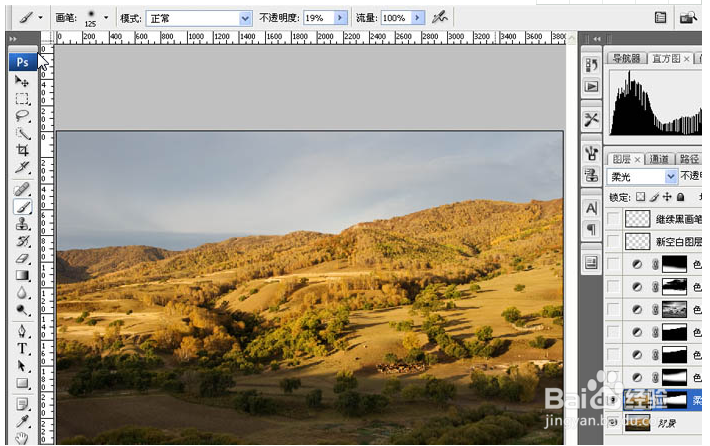
Task: Select the Magic Wand tool
Action: (x=22, y=133)
